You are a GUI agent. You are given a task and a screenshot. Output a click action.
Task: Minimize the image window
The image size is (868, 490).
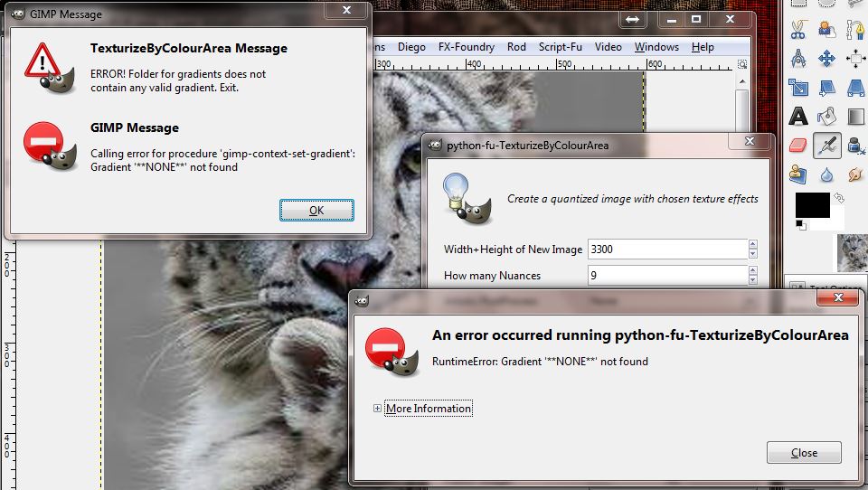672,19
